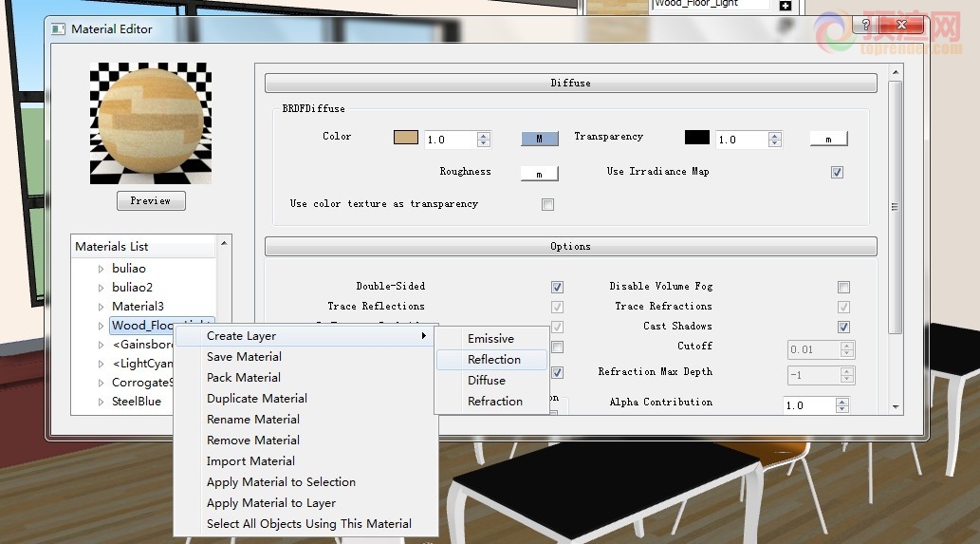Screen dimensions: 980x544
Task: Click the plus icon beside Wood_Floor_Light field
Action: (x=786, y=6)
